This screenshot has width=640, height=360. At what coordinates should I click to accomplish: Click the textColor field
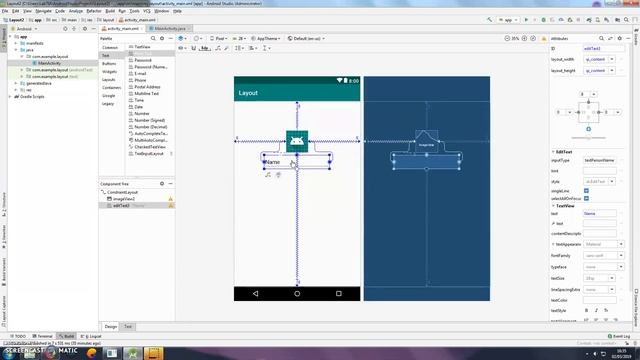pyautogui.click(x=600, y=300)
